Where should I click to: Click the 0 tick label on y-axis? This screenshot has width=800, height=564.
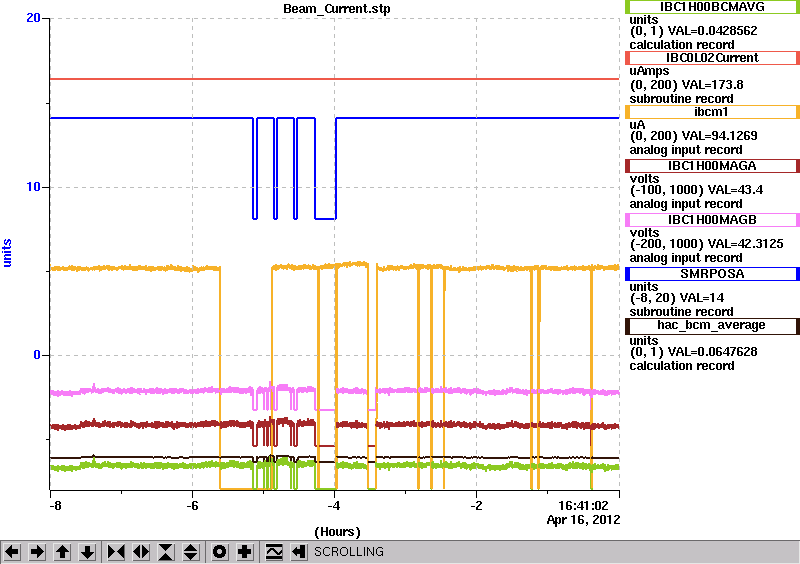point(37,355)
